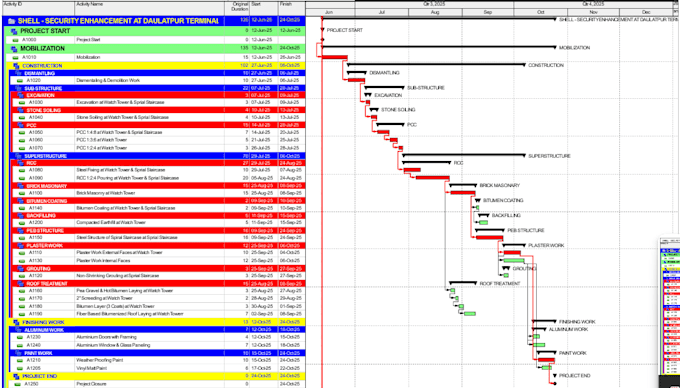680x388 pixels.
Task: Select the Steel Structure of Spiral Staircase Gantt bar
Action: tap(490, 237)
